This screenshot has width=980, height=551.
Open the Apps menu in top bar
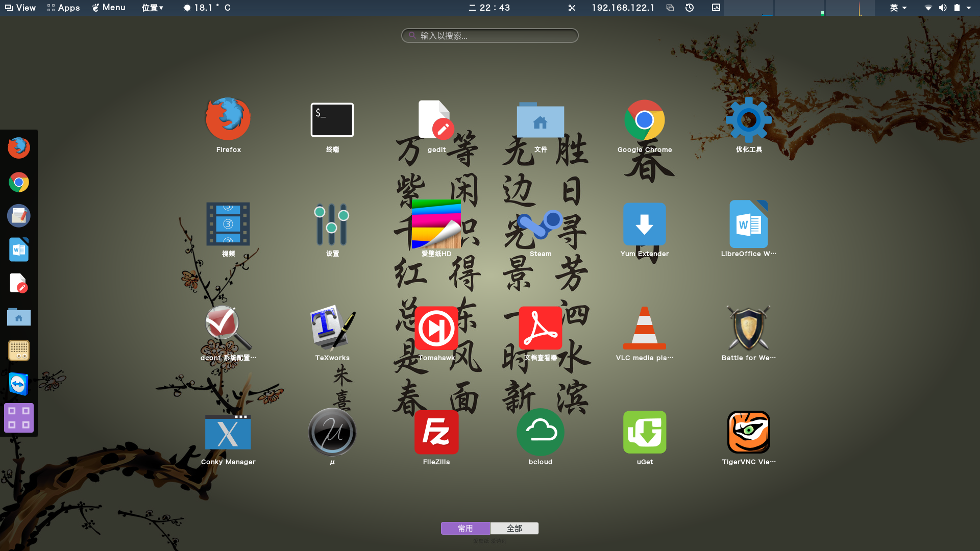click(x=64, y=8)
